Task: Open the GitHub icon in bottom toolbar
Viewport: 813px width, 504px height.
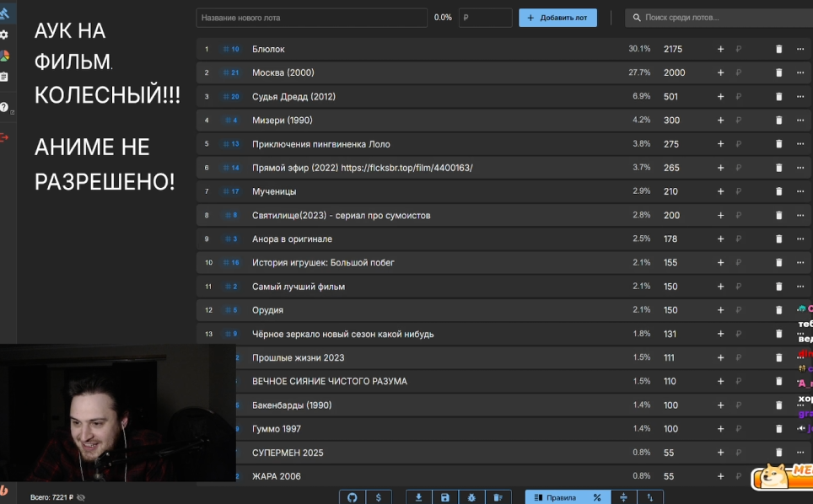Action: (352, 497)
